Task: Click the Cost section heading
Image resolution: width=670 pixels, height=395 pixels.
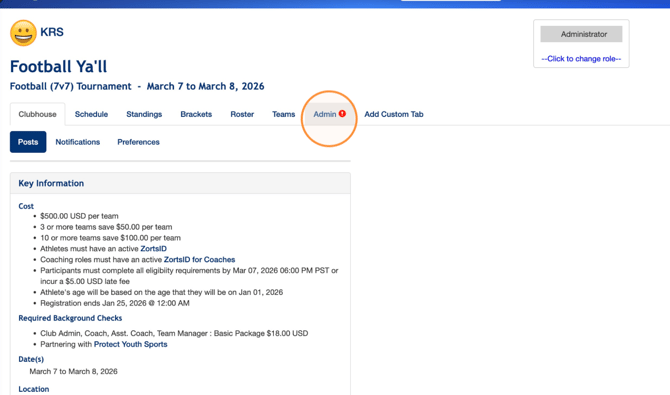Action: click(26, 206)
